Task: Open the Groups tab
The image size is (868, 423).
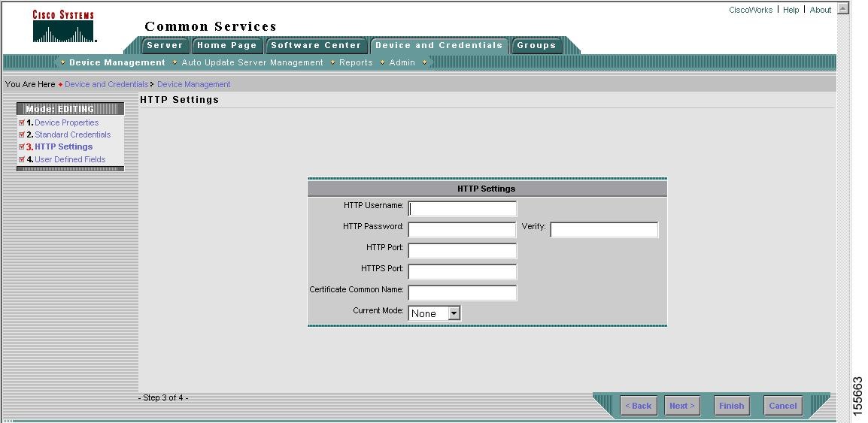Action: (x=536, y=45)
